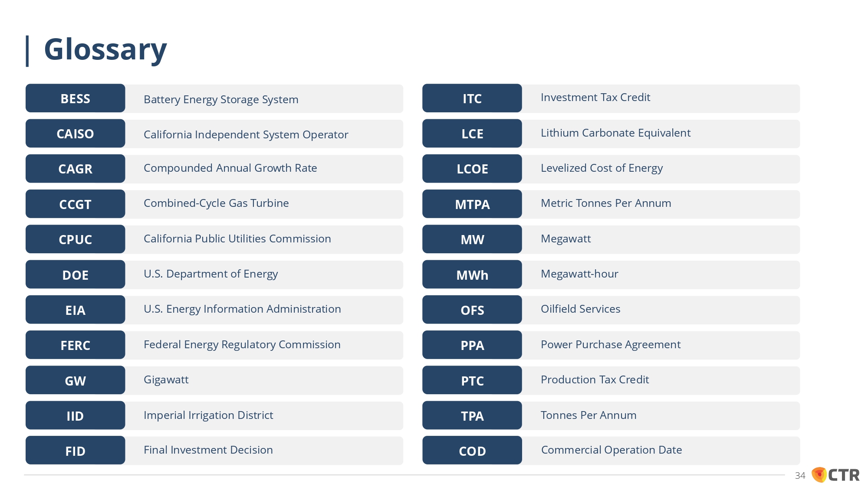Click the CAGR acronym tile

(76, 169)
